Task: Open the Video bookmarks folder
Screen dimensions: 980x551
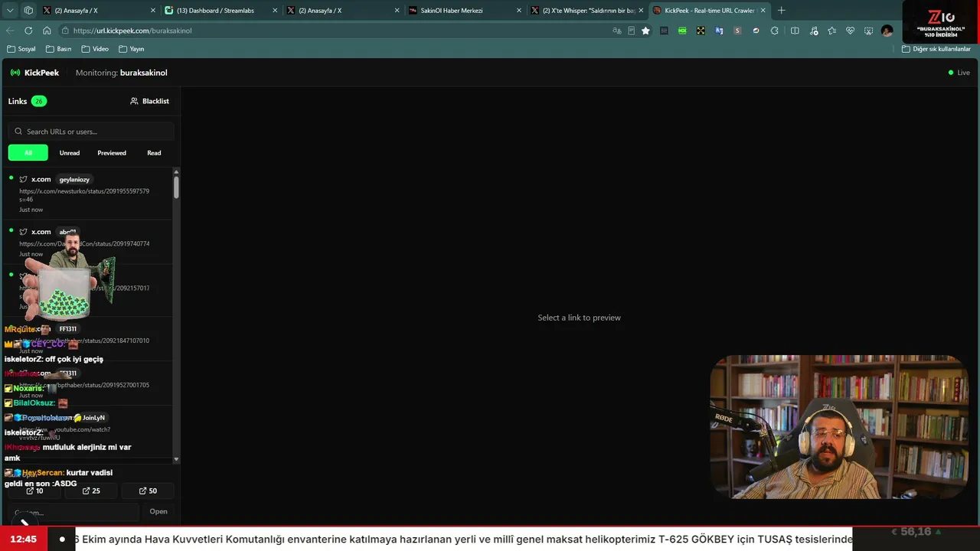Action: [95, 49]
